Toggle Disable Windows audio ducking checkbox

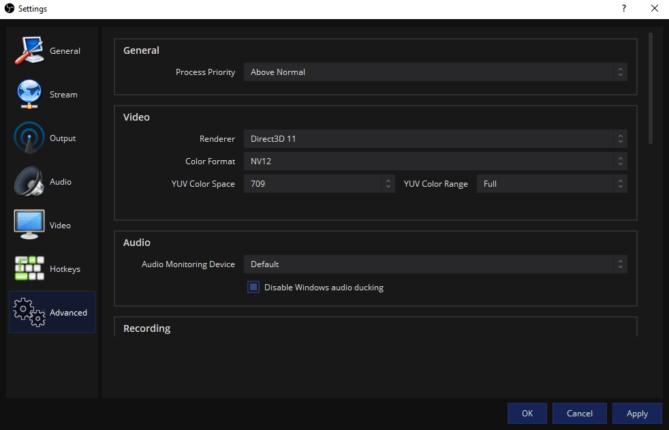pos(253,287)
